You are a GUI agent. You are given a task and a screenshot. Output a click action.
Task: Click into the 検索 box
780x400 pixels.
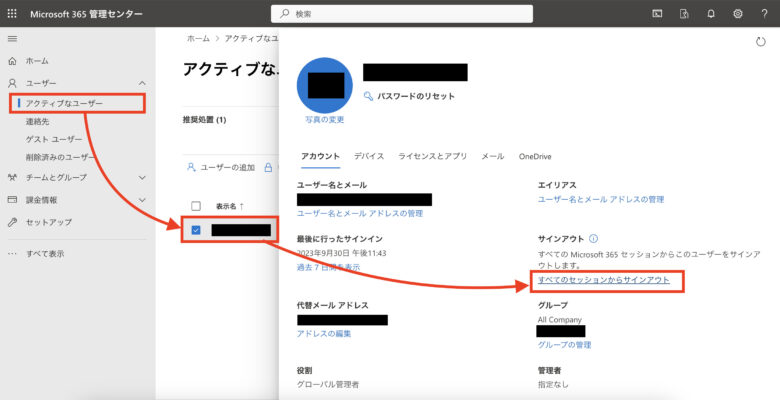[402, 13]
